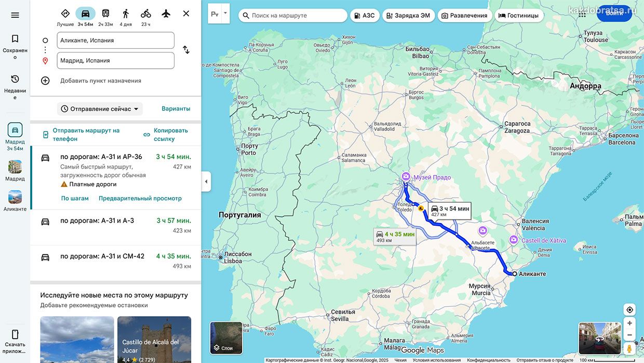The height and width of the screenshot is (363, 644).
Task: Zoom in on the map
Action: tap(629, 323)
